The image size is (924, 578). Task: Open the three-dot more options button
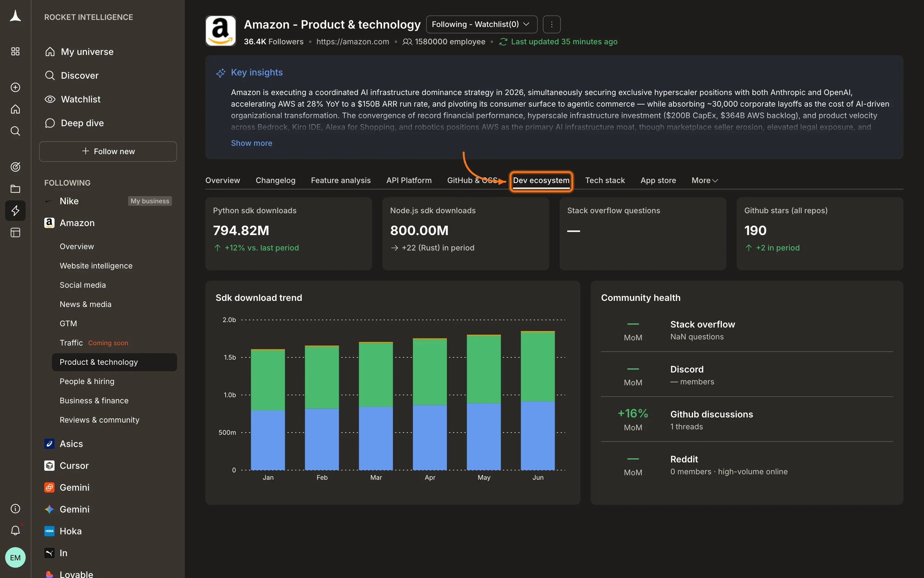tap(551, 24)
